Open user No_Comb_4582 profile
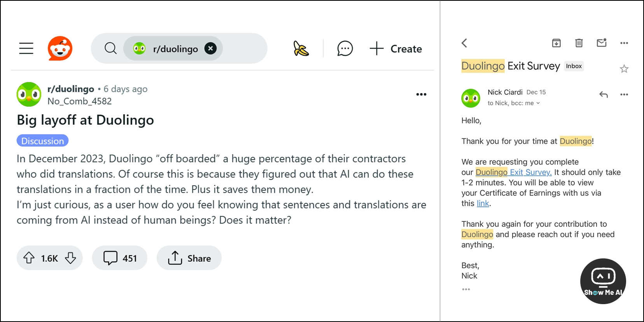This screenshot has height=322, width=644. tap(79, 101)
